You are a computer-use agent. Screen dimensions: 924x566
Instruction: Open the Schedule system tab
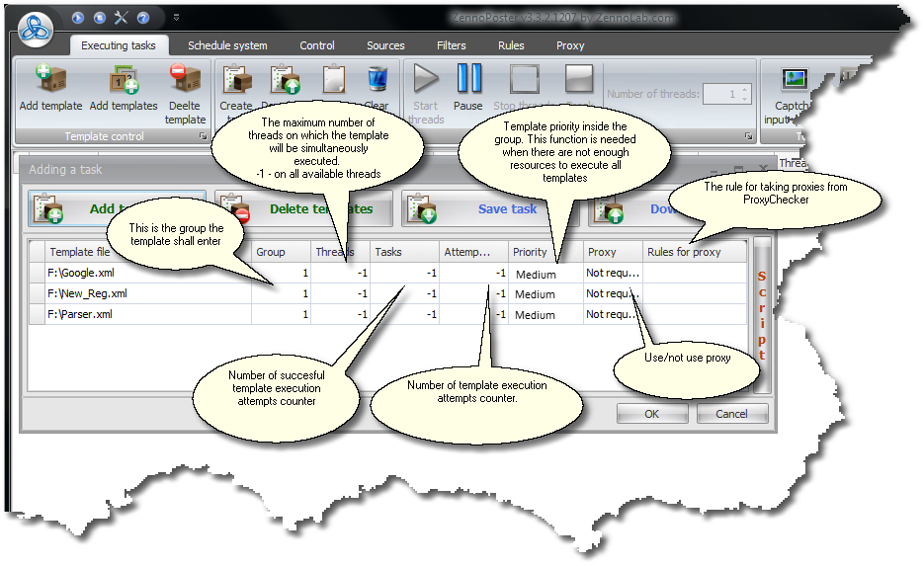click(x=227, y=45)
